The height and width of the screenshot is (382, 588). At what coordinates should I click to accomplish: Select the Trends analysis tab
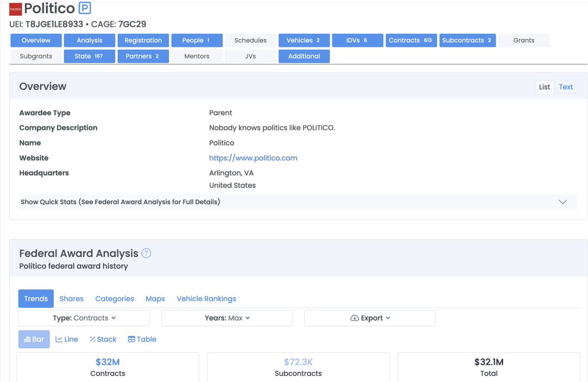[36, 299]
